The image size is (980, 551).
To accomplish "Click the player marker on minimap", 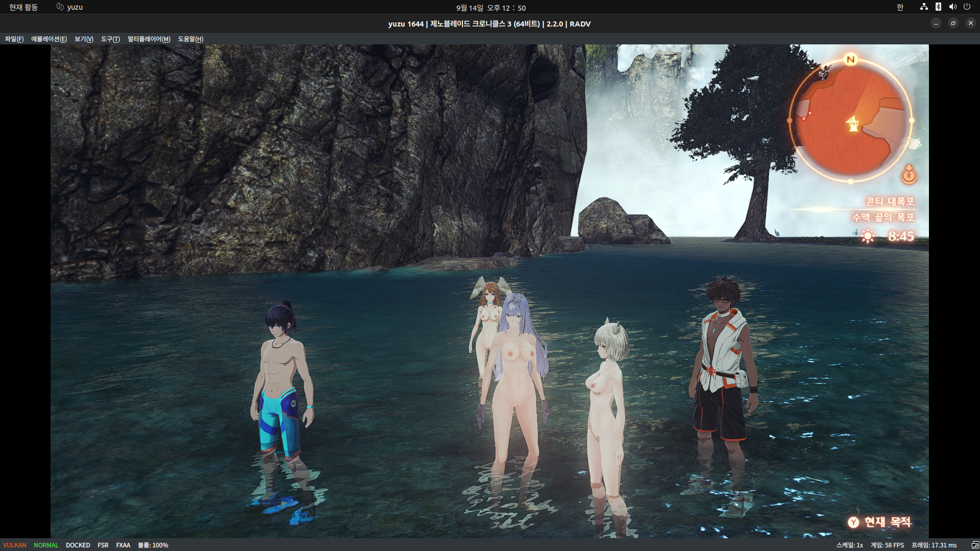I will pyautogui.click(x=853, y=123).
